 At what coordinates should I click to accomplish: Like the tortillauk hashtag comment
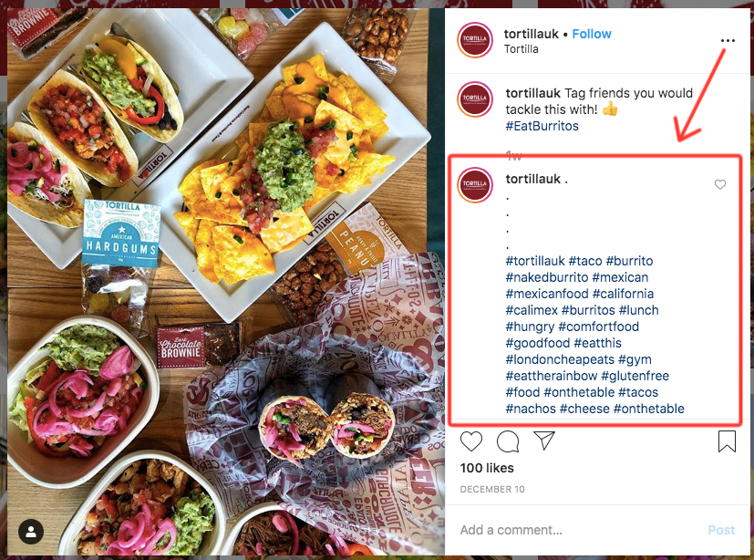720,184
